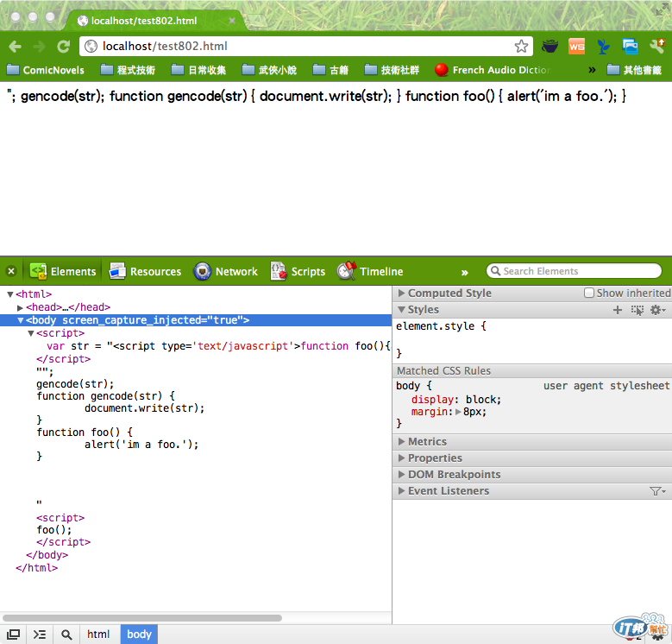Open the 其他書籤 bookmarks folder

click(x=634, y=70)
